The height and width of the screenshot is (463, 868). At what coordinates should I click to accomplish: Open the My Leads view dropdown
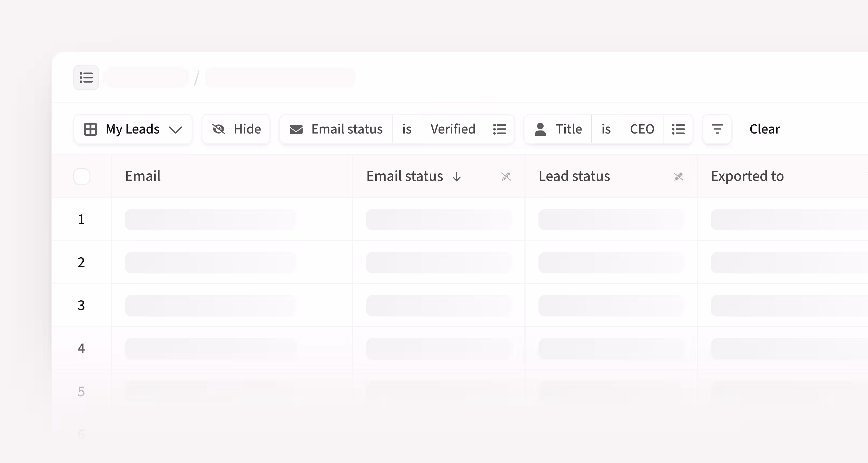coord(133,129)
